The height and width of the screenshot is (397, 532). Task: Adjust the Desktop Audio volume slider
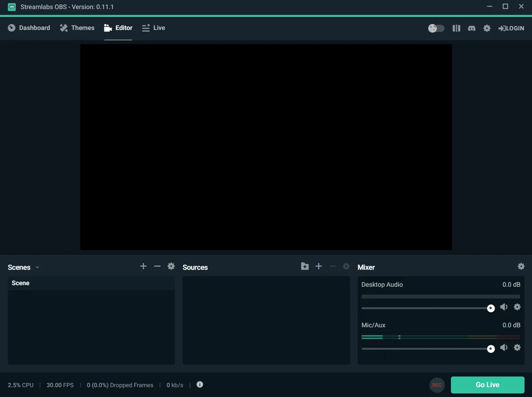point(428,308)
